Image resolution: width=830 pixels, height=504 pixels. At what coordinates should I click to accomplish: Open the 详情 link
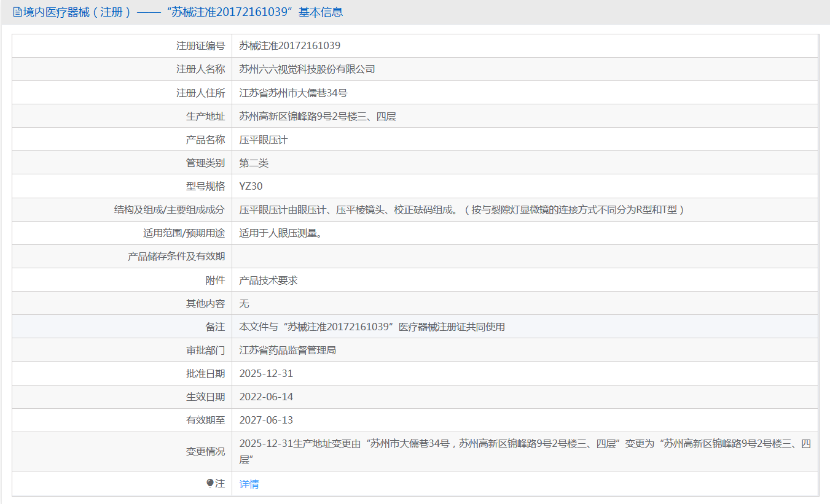(249, 484)
